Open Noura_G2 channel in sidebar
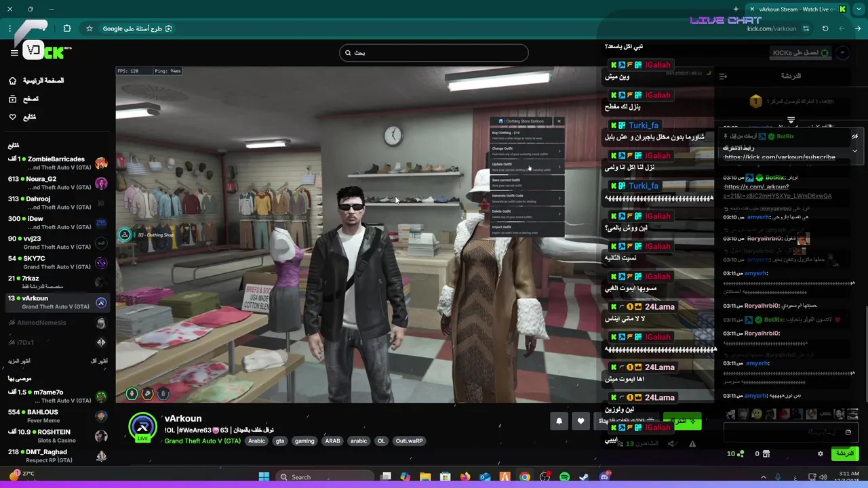The image size is (868, 488). pos(58,183)
